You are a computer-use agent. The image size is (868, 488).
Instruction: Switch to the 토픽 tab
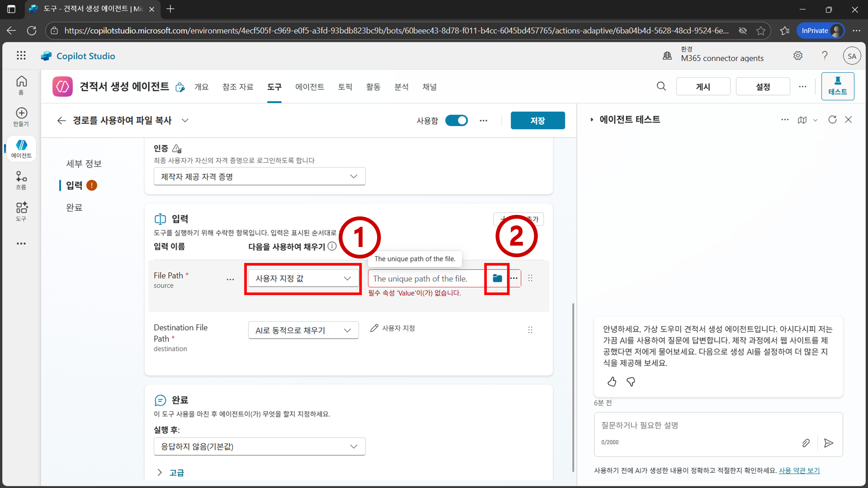345,87
